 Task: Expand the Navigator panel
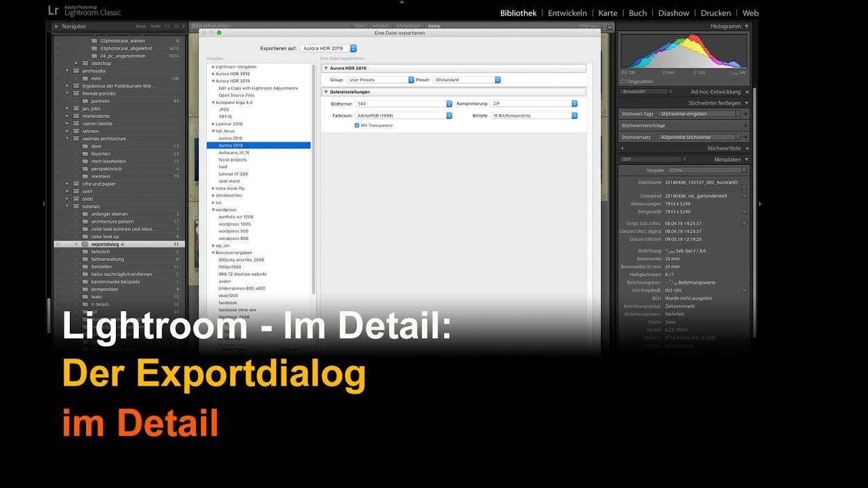57,26
